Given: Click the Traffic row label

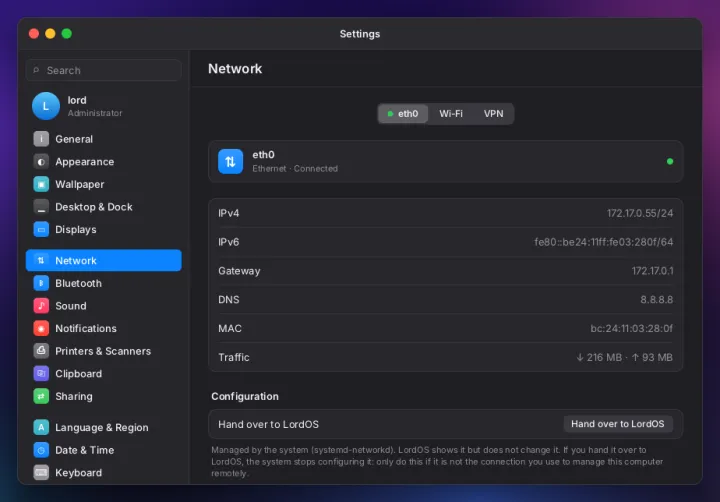Looking at the screenshot, I should [234, 357].
